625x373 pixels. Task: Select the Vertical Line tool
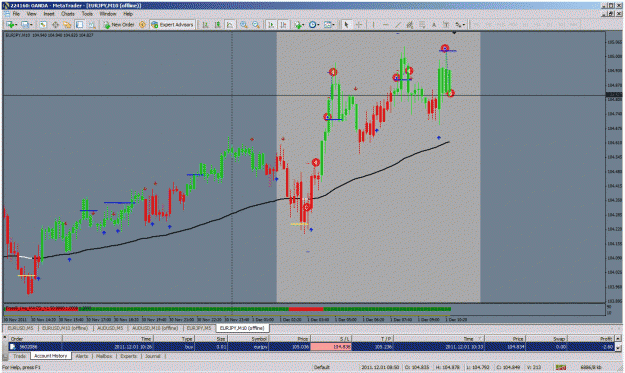[x=373, y=25]
